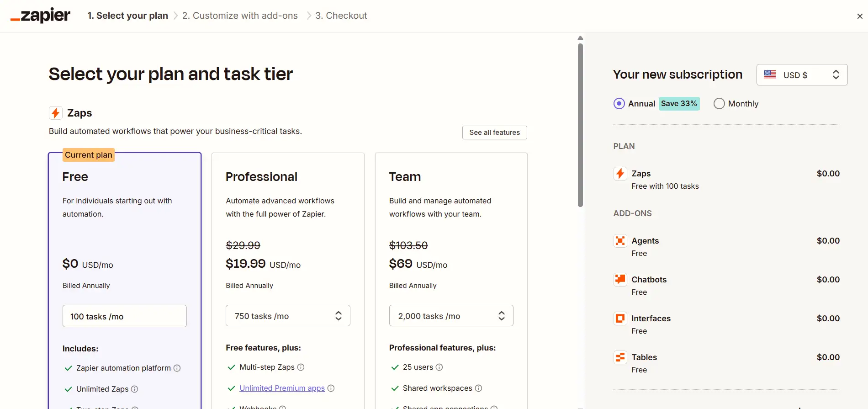Image resolution: width=868 pixels, height=409 pixels.
Task: Click checkmark beside Unlimited Zaps
Action: [x=68, y=389]
